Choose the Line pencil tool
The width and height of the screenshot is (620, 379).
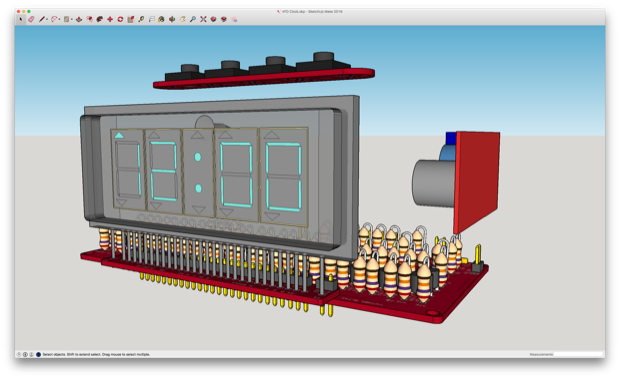click(x=42, y=19)
